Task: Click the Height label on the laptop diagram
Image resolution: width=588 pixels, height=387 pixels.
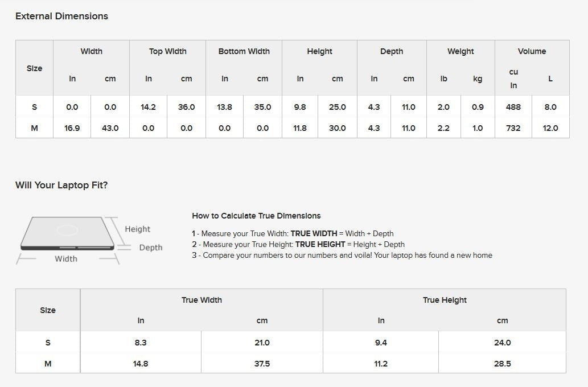Action: click(x=138, y=229)
